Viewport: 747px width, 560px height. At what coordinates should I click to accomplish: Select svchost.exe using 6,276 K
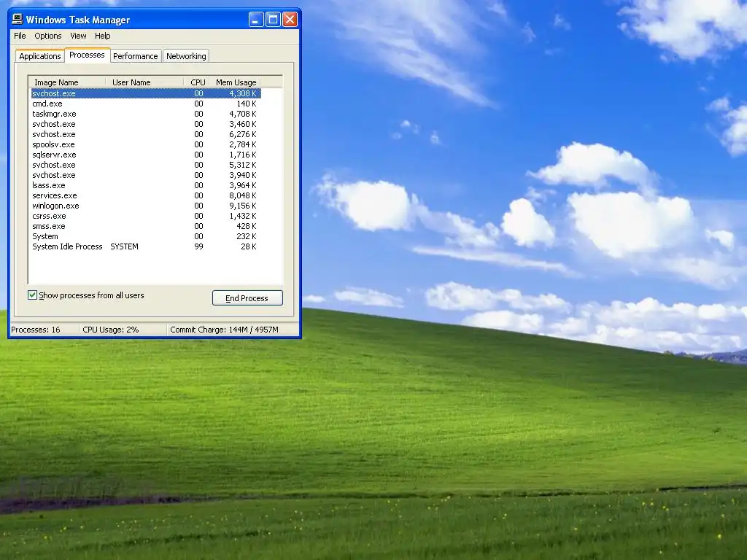146,134
